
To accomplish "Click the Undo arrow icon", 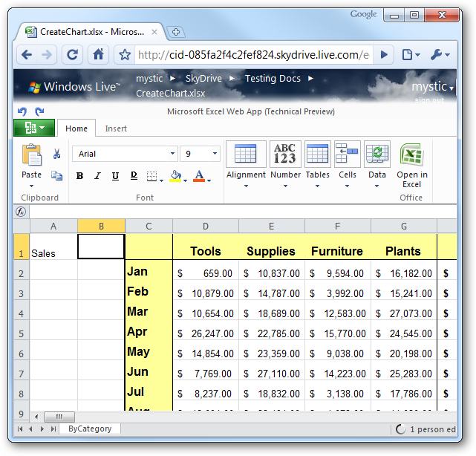I will (x=22, y=111).
